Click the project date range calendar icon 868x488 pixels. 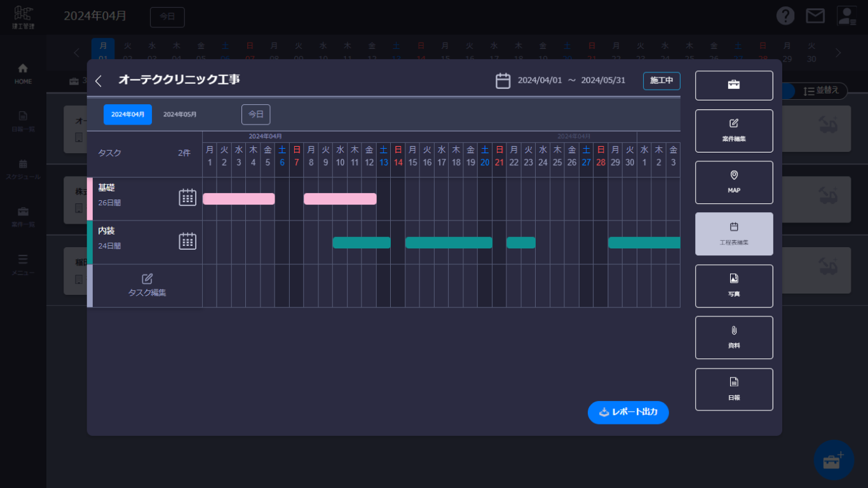pos(503,81)
